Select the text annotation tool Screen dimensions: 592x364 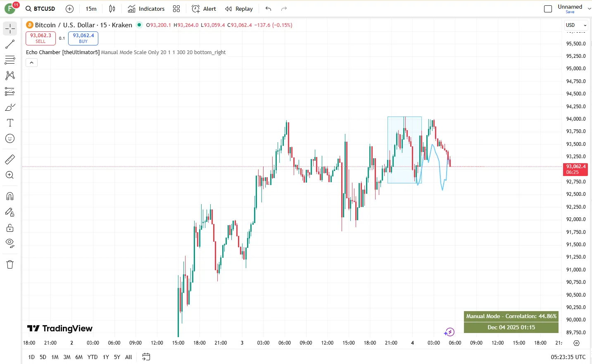click(10, 123)
